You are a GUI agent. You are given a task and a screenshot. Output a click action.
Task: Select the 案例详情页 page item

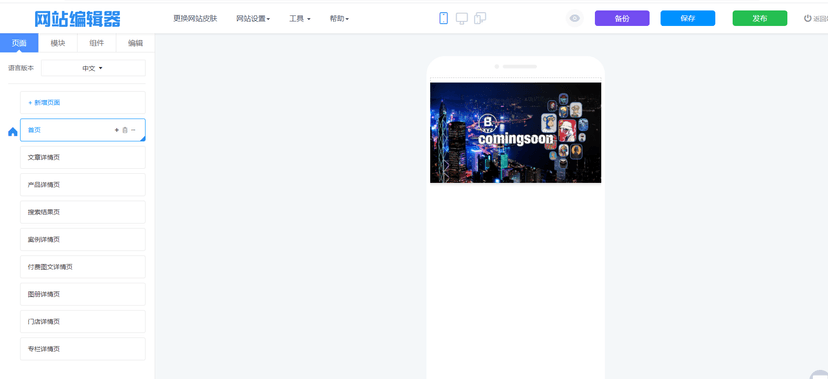(x=83, y=240)
